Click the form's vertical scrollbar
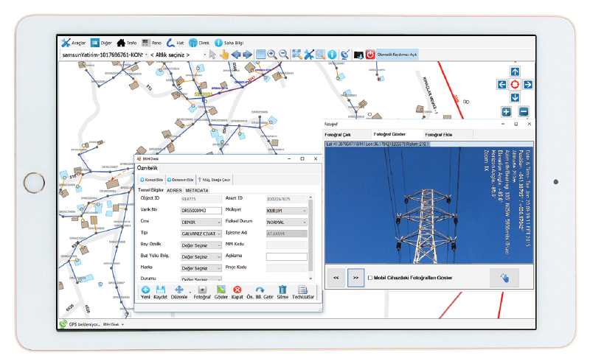 tap(310, 238)
